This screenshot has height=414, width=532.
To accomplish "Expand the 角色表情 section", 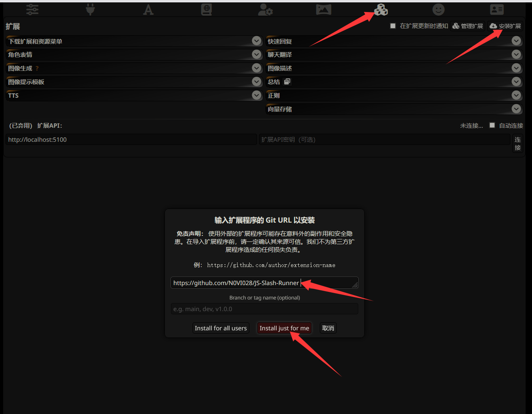I will tap(257, 54).
